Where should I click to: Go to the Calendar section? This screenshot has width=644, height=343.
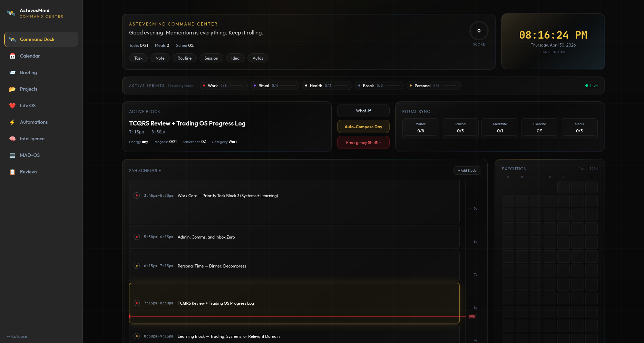pos(41,56)
